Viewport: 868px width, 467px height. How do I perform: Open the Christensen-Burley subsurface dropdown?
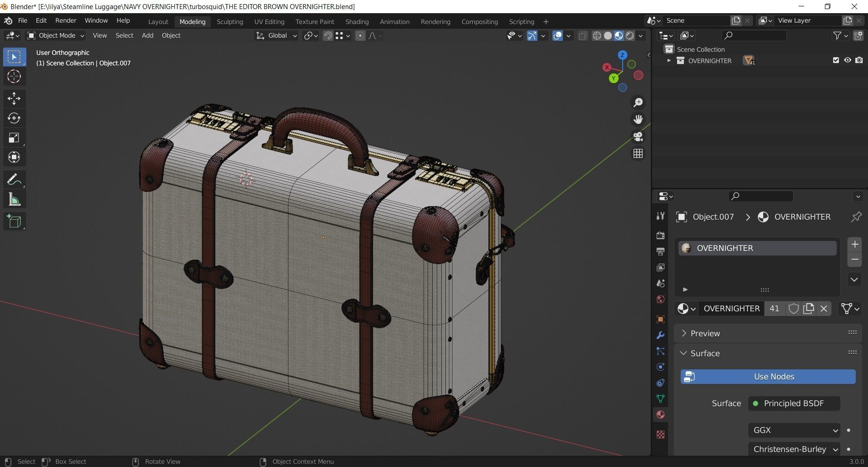tap(794, 449)
